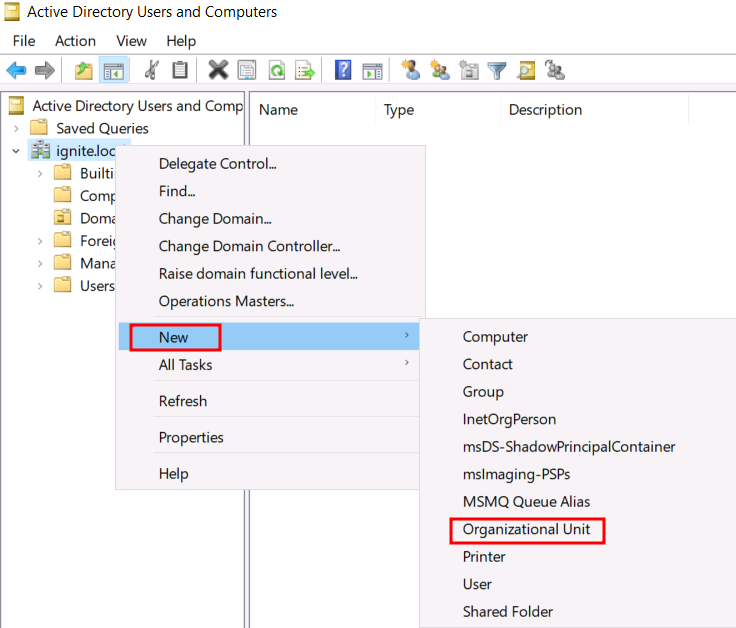Viewport: 736px width, 628px height.
Task: Select Computer in New submenu
Action: click(x=495, y=337)
